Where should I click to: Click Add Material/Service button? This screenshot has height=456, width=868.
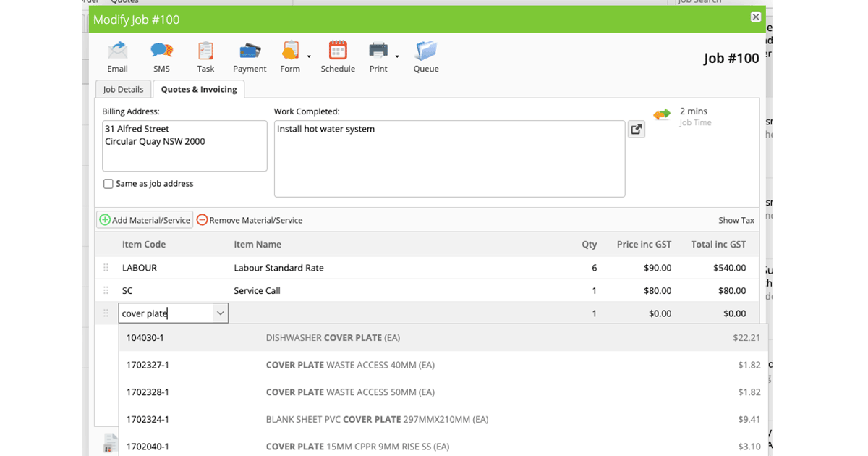145,220
